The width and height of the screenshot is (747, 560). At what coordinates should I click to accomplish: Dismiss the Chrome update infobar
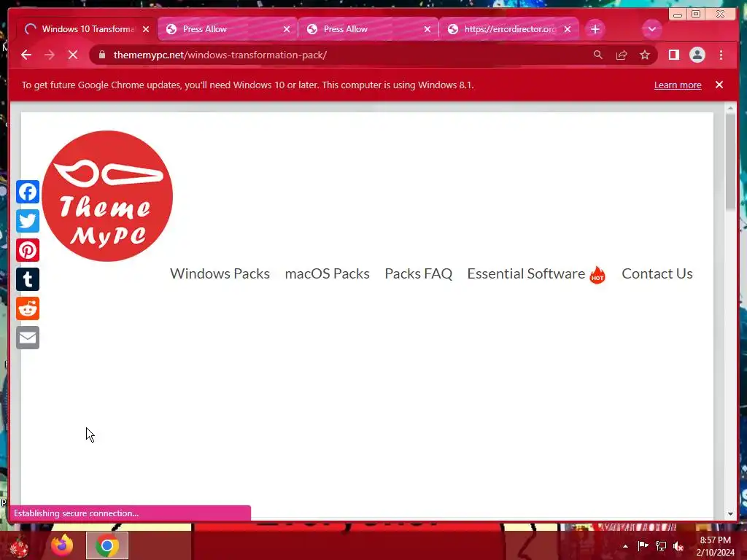pyautogui.click(x=719, y=85)
